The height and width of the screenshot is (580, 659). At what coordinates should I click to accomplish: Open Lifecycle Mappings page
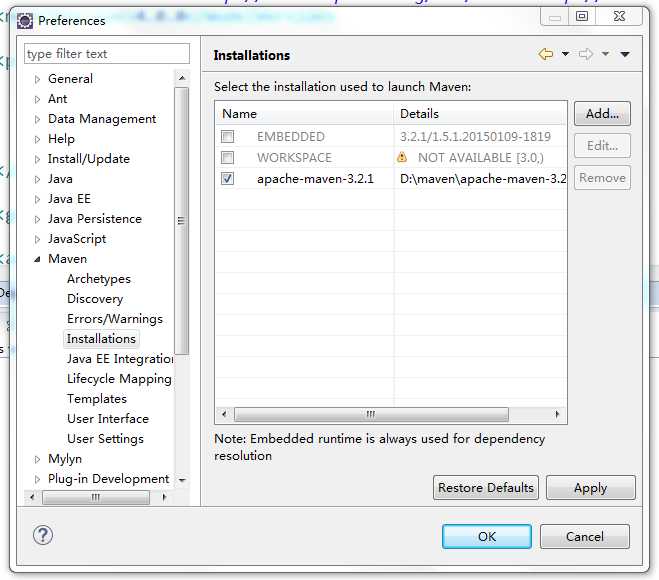pos(119,379)
